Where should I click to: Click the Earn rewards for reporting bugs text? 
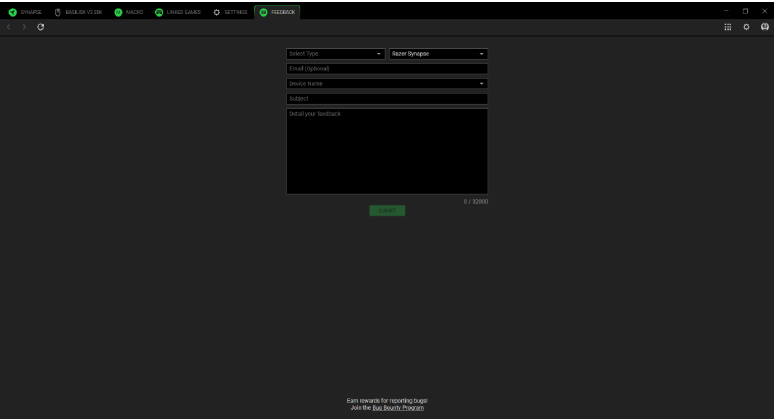(387, 401)
